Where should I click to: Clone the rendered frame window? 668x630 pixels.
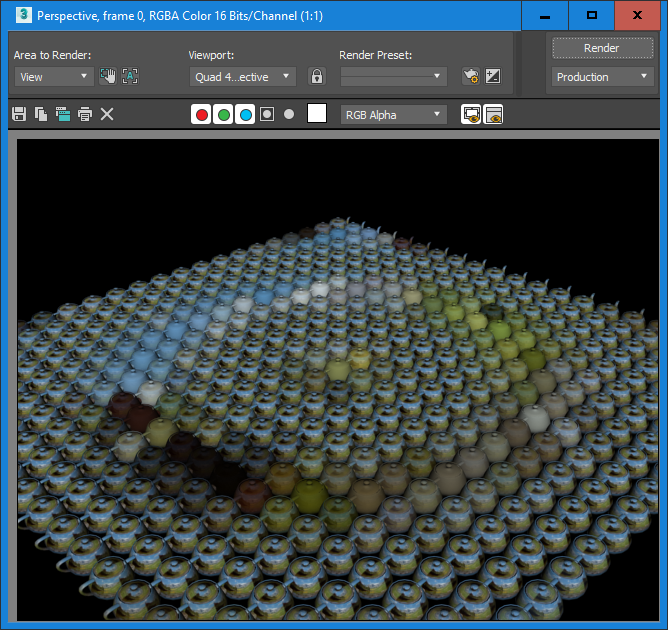[x=63, y=114]
